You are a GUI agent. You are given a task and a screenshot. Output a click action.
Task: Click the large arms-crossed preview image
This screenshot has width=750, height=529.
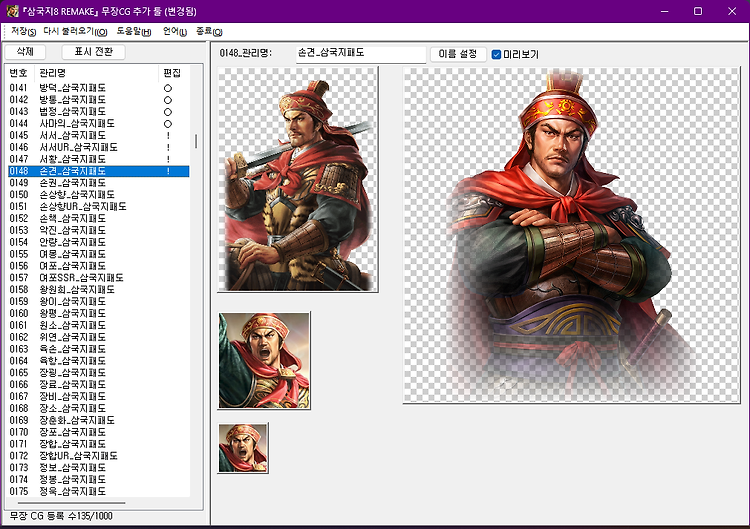pyautogui.click(x=572, y=235)
